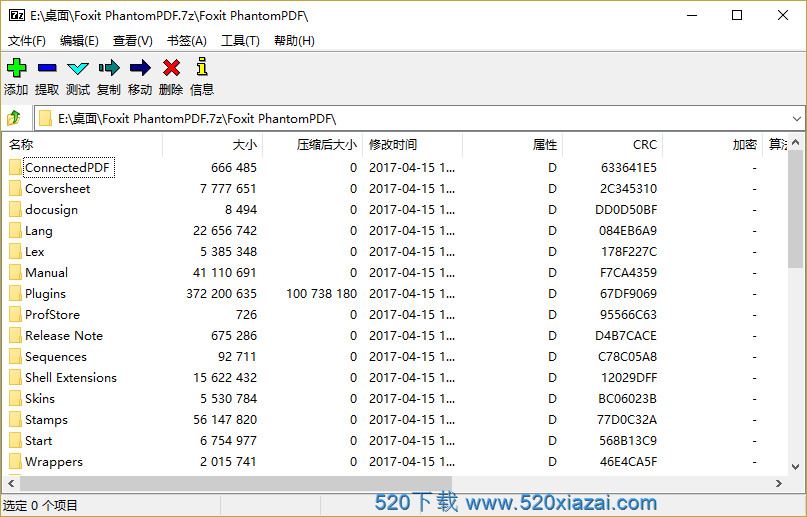Select the Shell Extensions folder icon
The height and width of the screenshot is (517, 807).
coord(15,377)
